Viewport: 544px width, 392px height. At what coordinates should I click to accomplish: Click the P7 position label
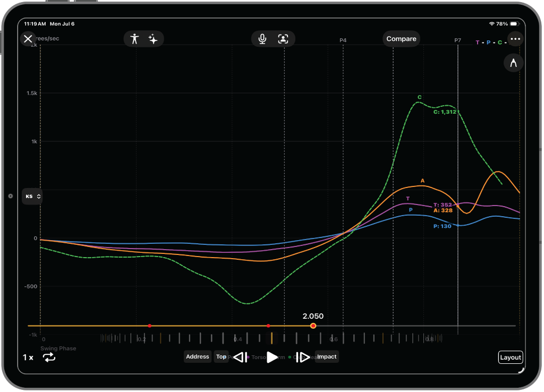coord(457,40)
